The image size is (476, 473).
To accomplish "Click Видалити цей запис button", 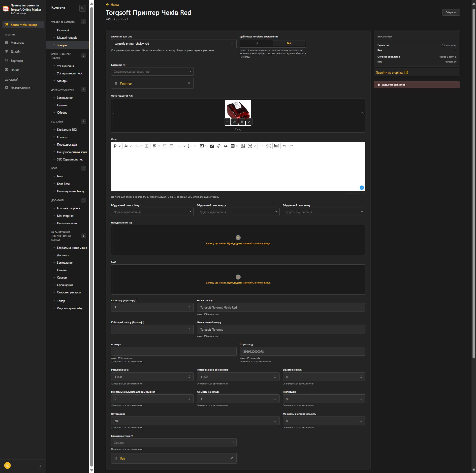I will 417,85.
